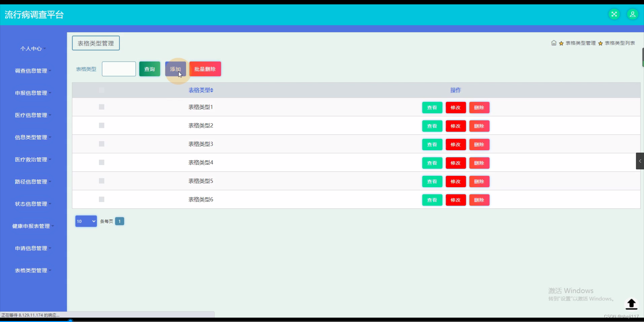Image resolution: width=644 pixels, height=322 pixels.
Task: Click 查看 for 表格类型5
Action: point(432,181)
